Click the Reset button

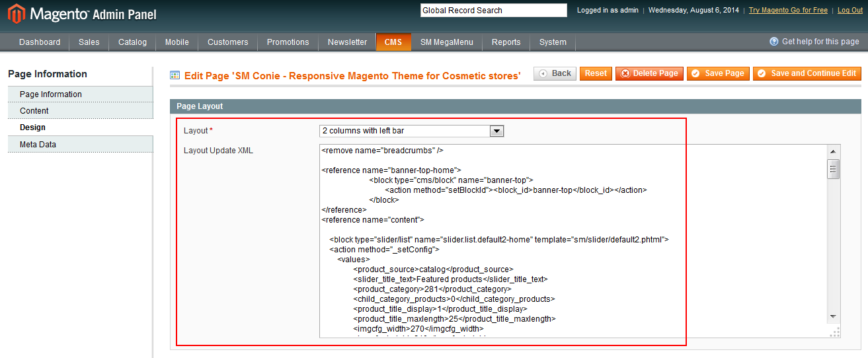596,73
